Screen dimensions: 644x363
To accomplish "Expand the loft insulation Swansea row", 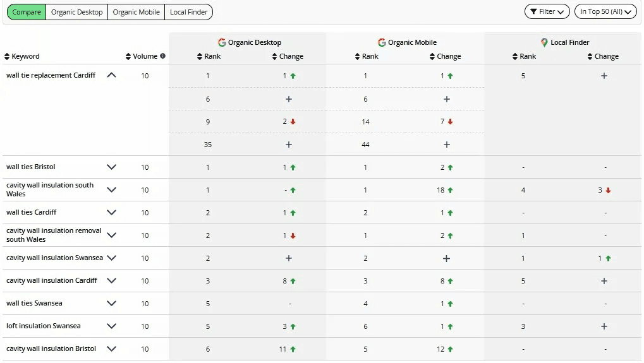I will click(x=111, y=326).
